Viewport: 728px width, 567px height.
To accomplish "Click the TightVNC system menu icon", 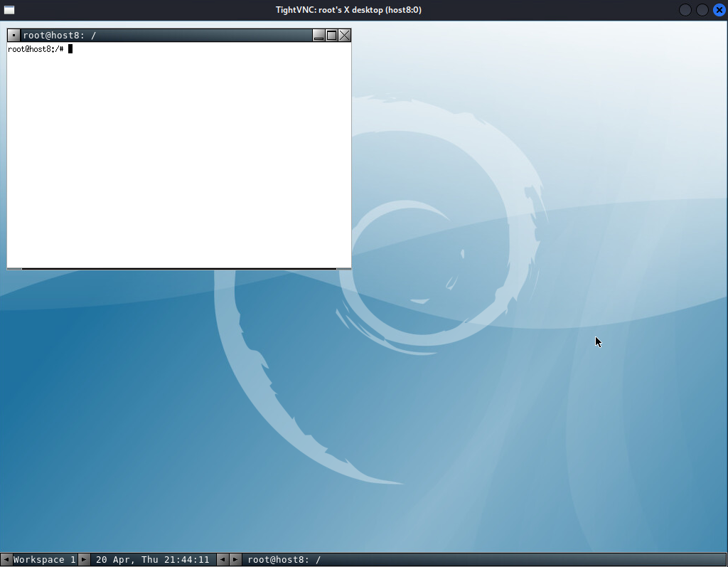I will click(10, 9).
